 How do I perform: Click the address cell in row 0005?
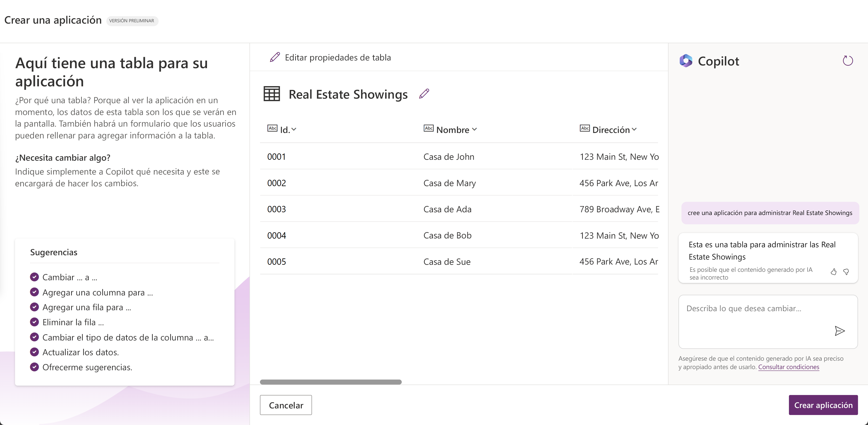click(x=619, y=262)
